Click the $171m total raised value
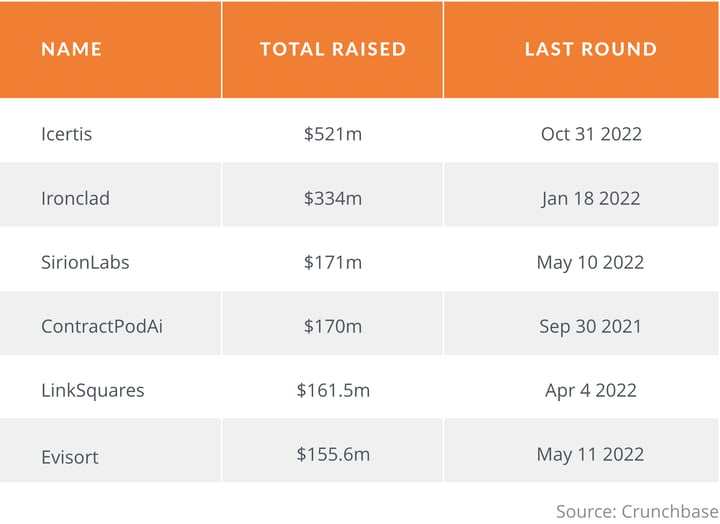Image resolution: width=720 pixels, height=524 pixels. 333,262
